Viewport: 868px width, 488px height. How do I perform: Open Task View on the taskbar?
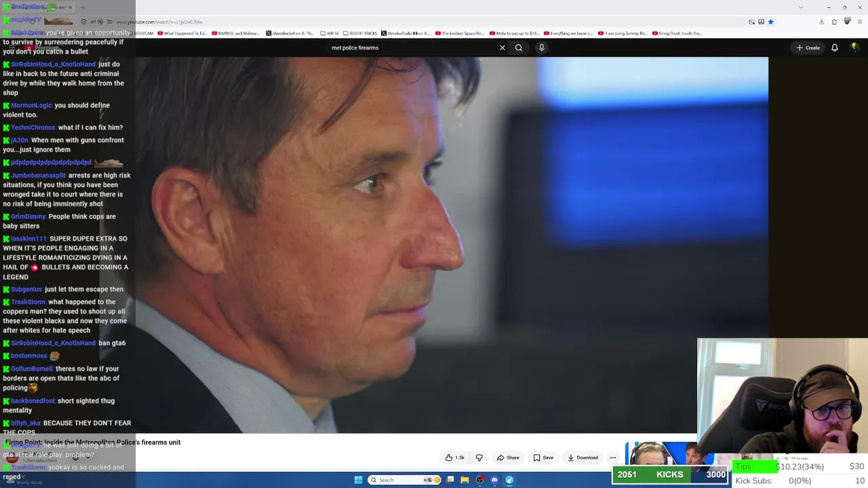(450, 480)
